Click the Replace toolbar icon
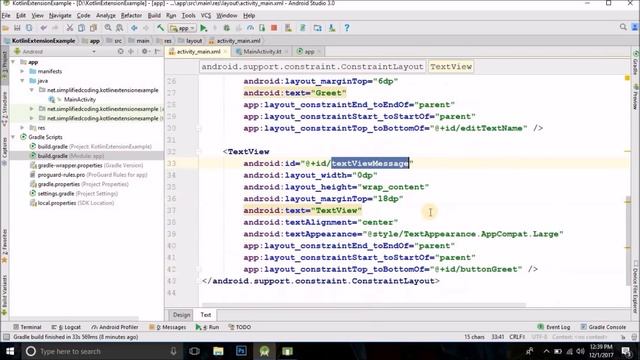 coord(120,28)
